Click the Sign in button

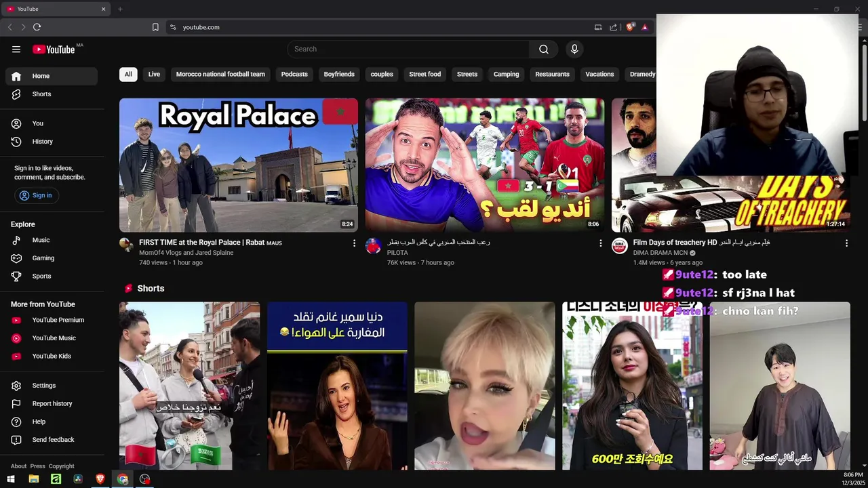(36, 195)
